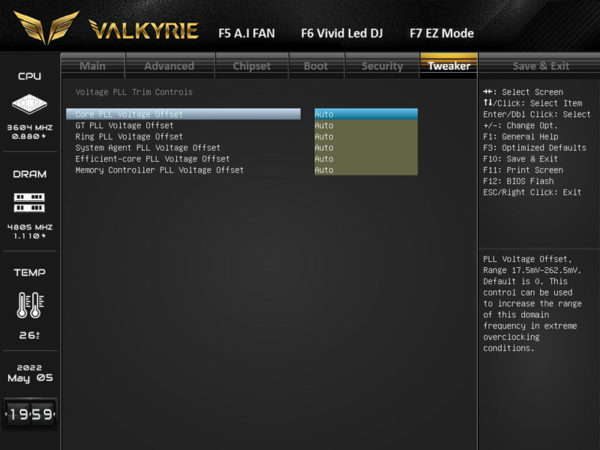Select Ring PLL Voltage Offset row
This screenshot has height=450, width=600.
point(129,137)
